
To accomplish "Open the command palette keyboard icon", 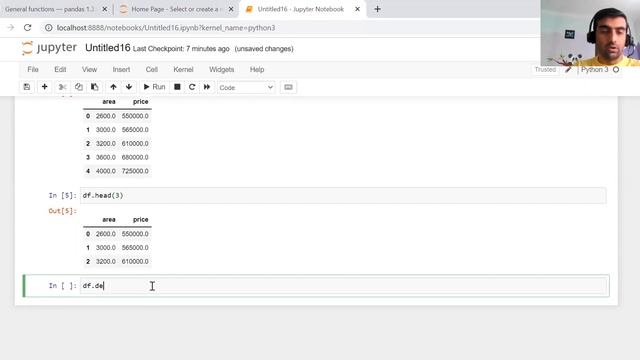I will pos(288,87).
